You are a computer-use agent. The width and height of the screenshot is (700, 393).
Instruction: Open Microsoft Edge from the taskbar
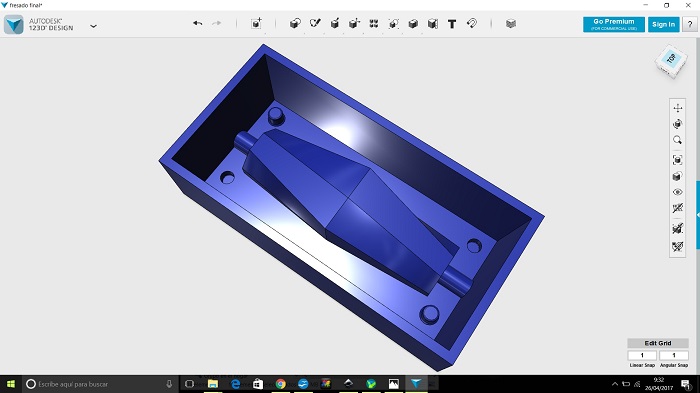pyautogui.click(x=236, y=384)
